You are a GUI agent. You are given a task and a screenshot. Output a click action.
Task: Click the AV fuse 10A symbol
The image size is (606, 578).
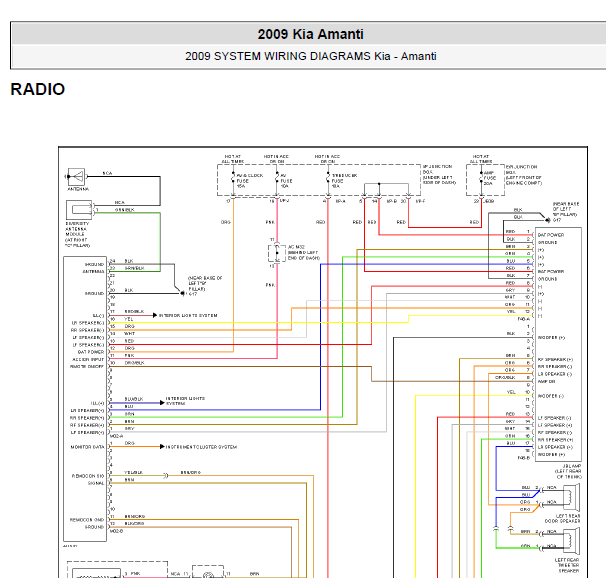coord(277,180)
